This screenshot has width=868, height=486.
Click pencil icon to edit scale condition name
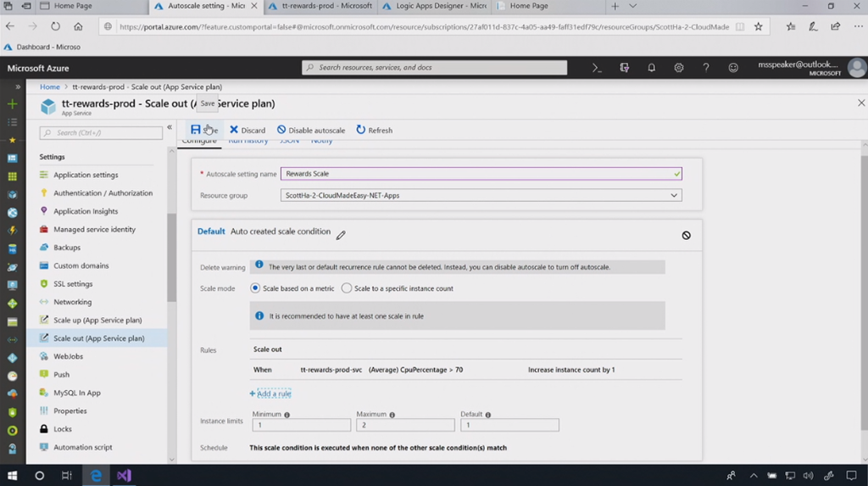341,235
